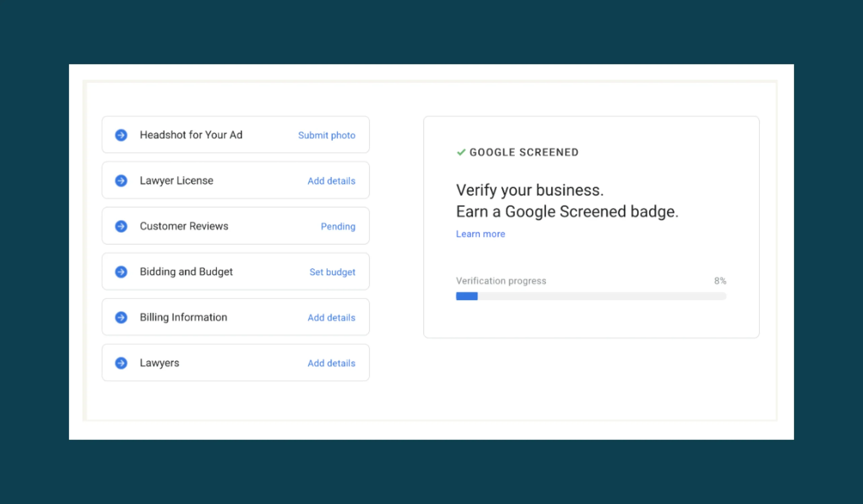
Task: Select the Lawyer License label
Action: pos(176,181)
